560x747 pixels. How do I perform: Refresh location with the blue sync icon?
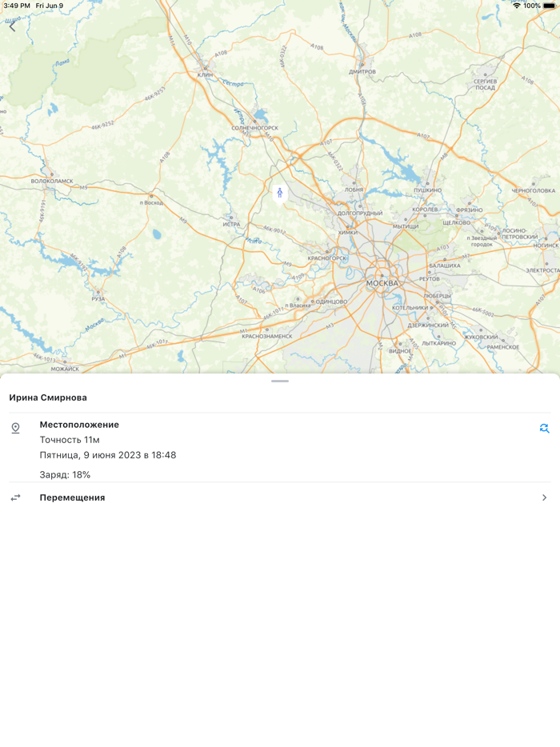coord(544,429)
